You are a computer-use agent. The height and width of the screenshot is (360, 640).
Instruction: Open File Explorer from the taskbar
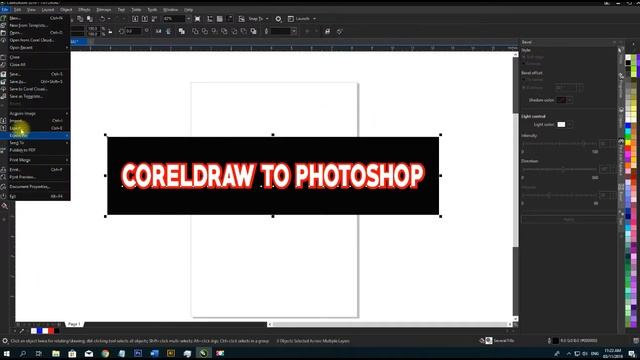[x=56, y=353]
